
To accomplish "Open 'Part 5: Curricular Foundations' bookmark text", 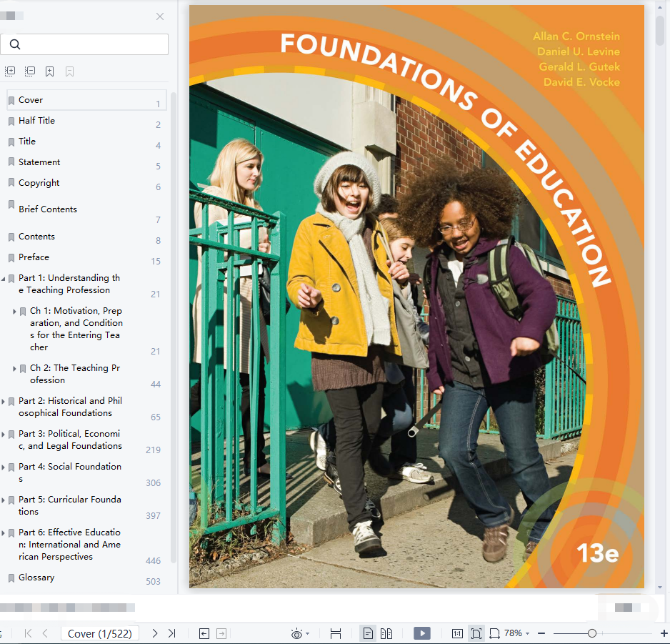I will click(70, 505).
